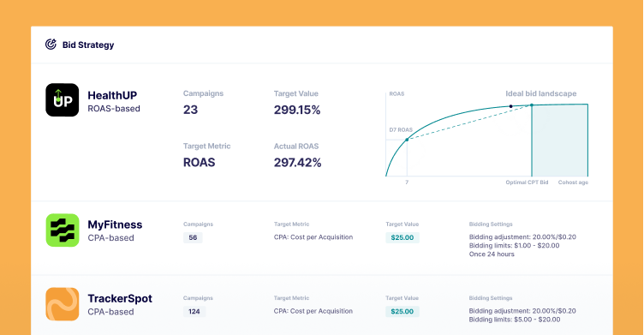The width and height of the screenshot is (644, 335).
Task: Open the HealthUP app icon
Action: coord(62,100)
